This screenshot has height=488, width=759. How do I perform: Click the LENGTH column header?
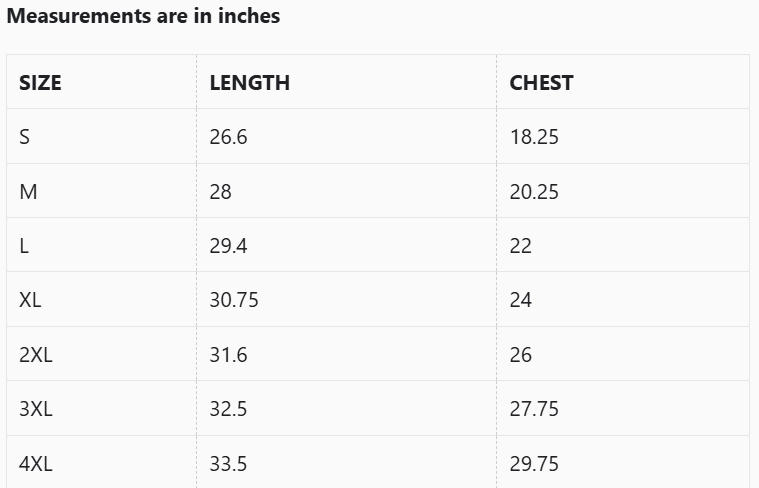pos(249,83)
